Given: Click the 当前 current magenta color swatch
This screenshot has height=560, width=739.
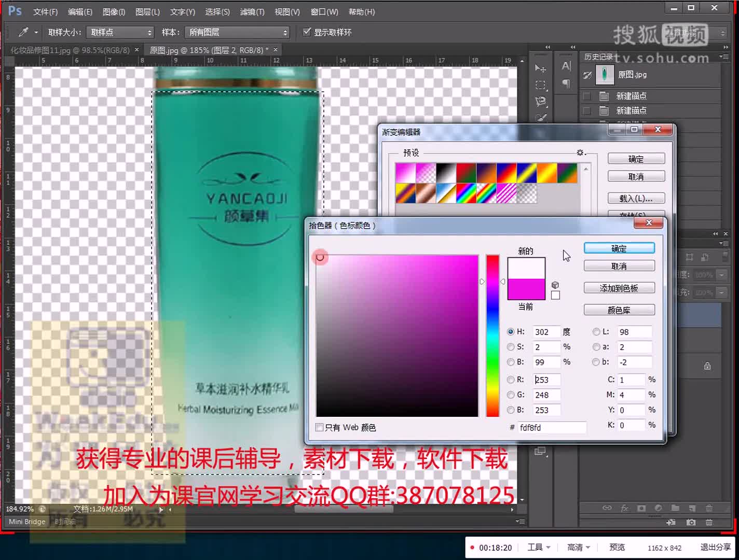Looking at the screenshot, I should point(526,289).
